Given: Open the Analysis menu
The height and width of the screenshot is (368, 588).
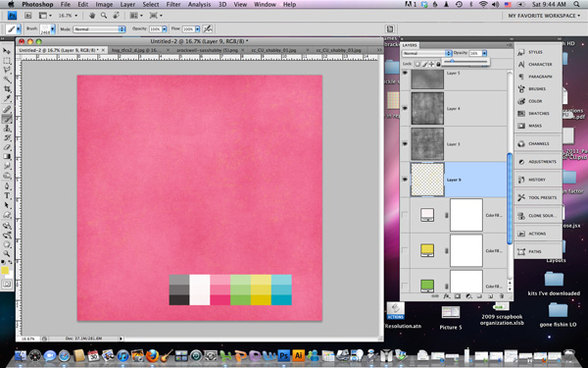Looking at the screenshot, I should [x=199, y=5].
